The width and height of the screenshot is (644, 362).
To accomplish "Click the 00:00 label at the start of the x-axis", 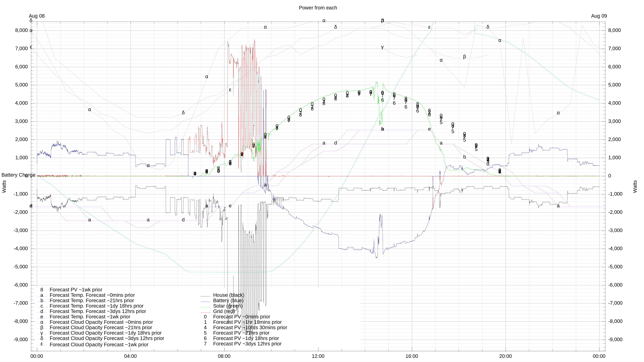I will [x=37, y=356].
